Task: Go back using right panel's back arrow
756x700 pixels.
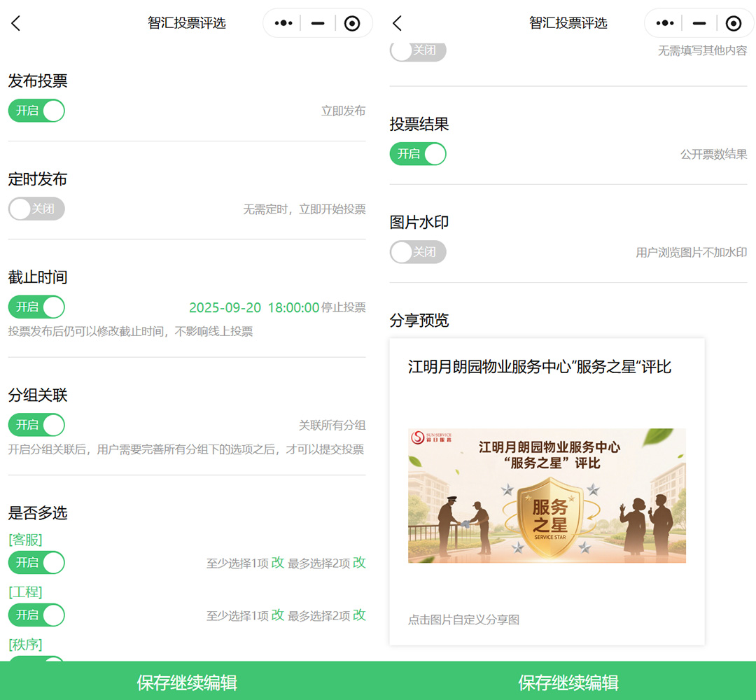Action: (x=397, y=23)
